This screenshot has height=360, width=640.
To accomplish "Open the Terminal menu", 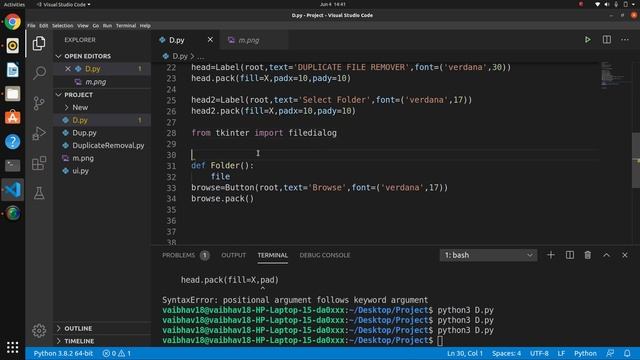I will [x=126, y=25].
